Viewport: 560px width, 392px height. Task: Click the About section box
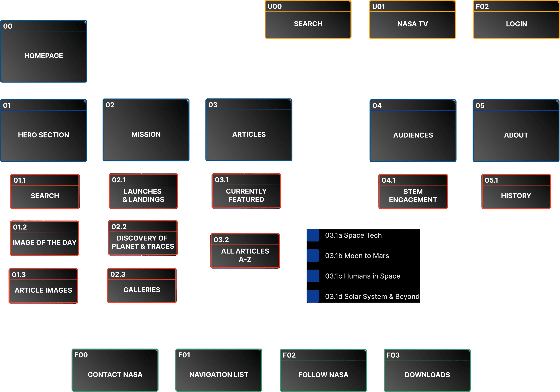(516, 135)
